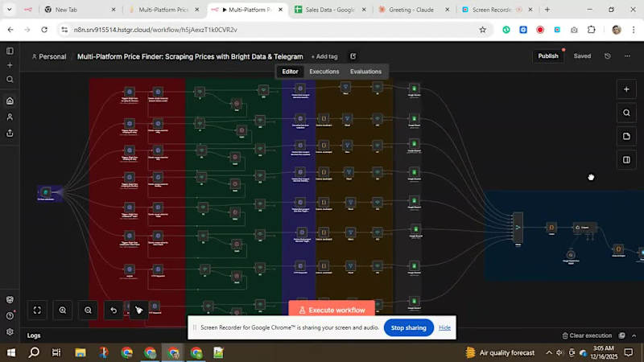Viewport: 644px width, 362px height.
Task: Zoom in on the workflow canvas
Action: [63, 311]
